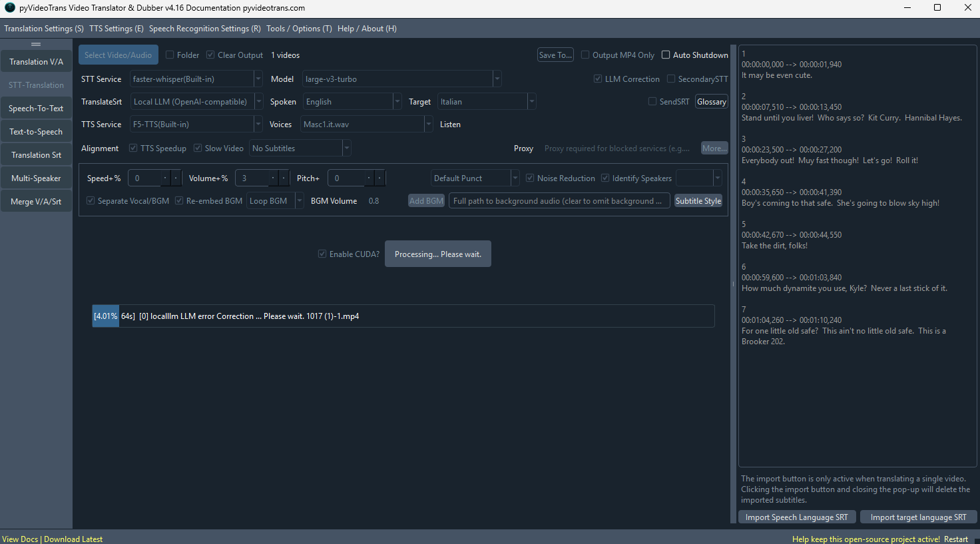Image resolution: width=980 pixels, height=544 pixels.
Task: Open the Voices Masc1.it.wav dropdown
Action: pyautogui.click(x=367, y=125)
